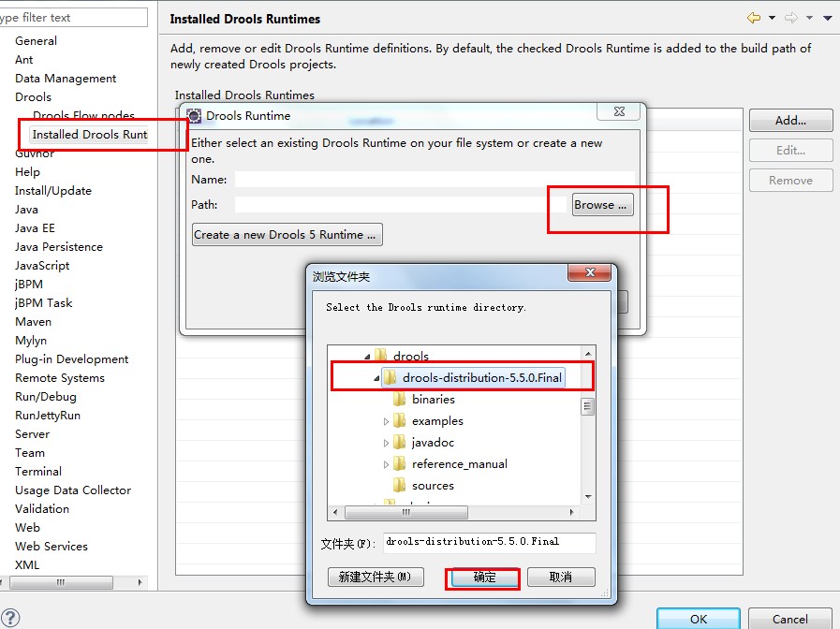
Task: Select RunJettyRun category
Action: coord(48,416)
